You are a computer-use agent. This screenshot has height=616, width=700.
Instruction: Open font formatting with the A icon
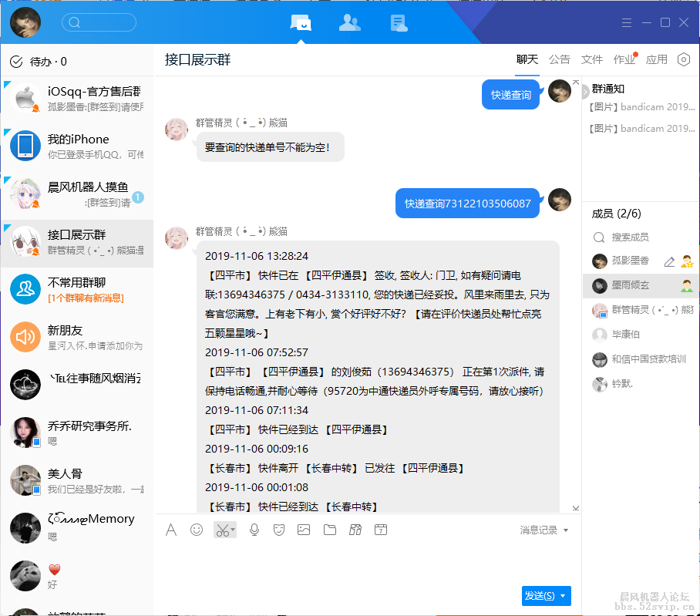tap(170, 530)
